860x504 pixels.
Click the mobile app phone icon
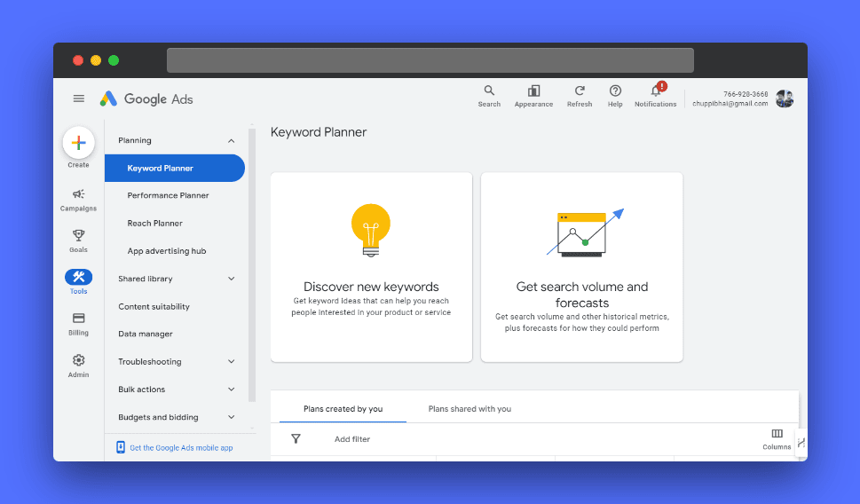121,447
